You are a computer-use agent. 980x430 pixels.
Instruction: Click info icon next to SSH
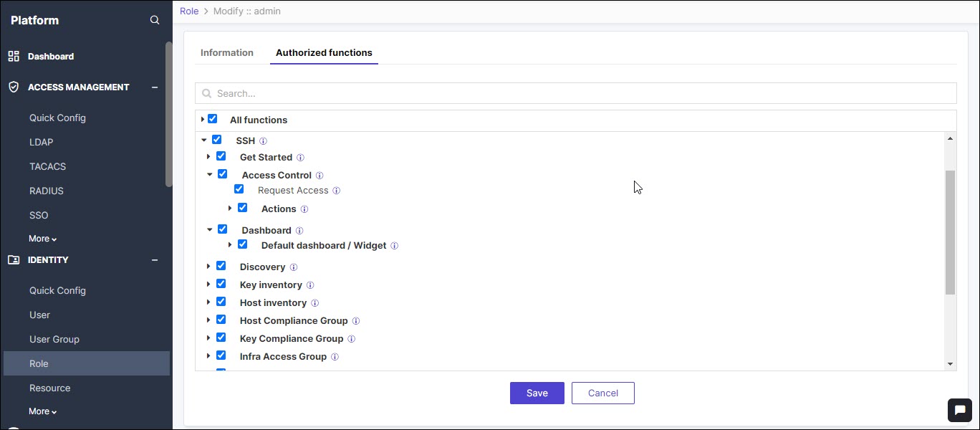pos(263,141)
